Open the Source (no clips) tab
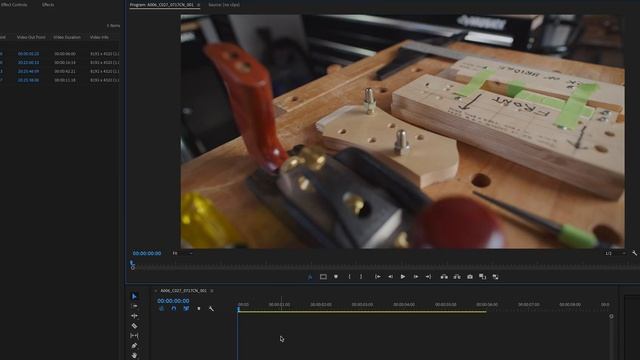 click(224, 5)
